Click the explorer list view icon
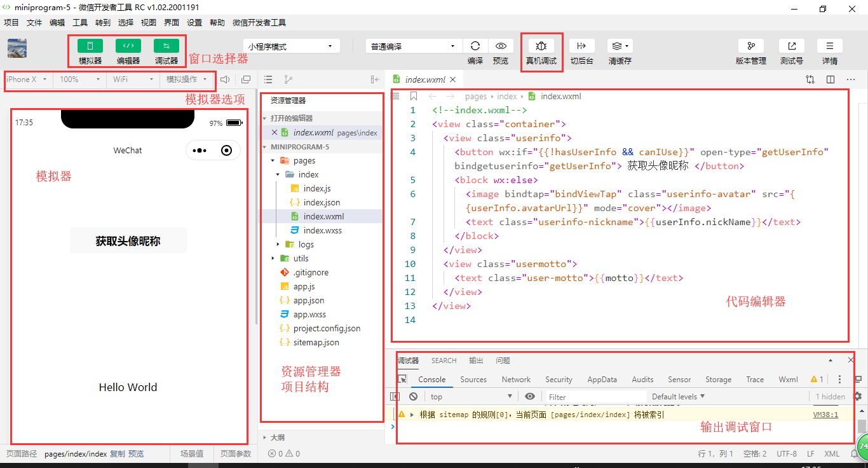This screenshot has width=868, height=468. [x=268, y=79]
